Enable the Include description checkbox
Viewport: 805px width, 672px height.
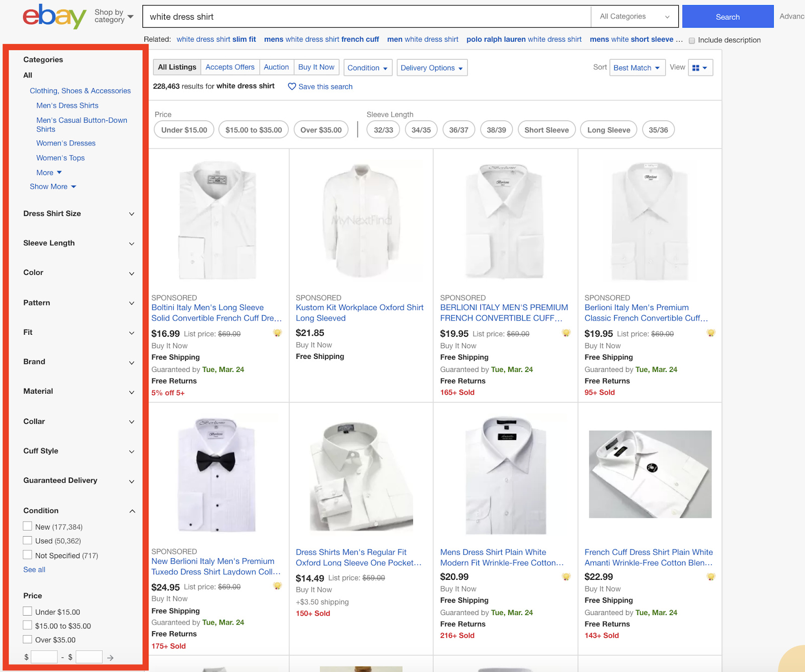692,40
